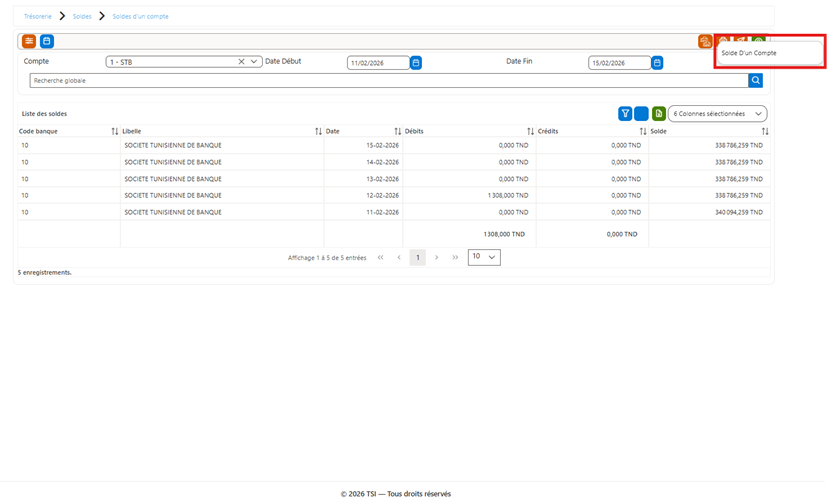Click the green Excel export icon

659,113
